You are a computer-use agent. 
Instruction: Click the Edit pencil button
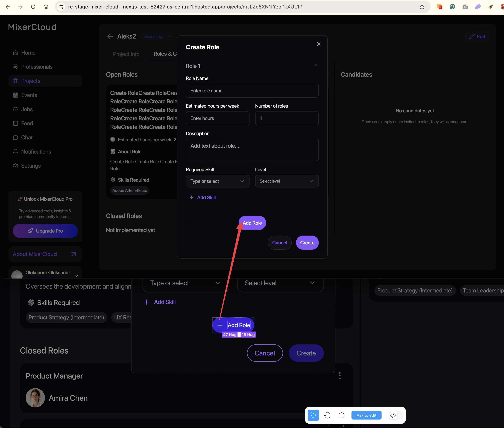[x=477, y=36]
